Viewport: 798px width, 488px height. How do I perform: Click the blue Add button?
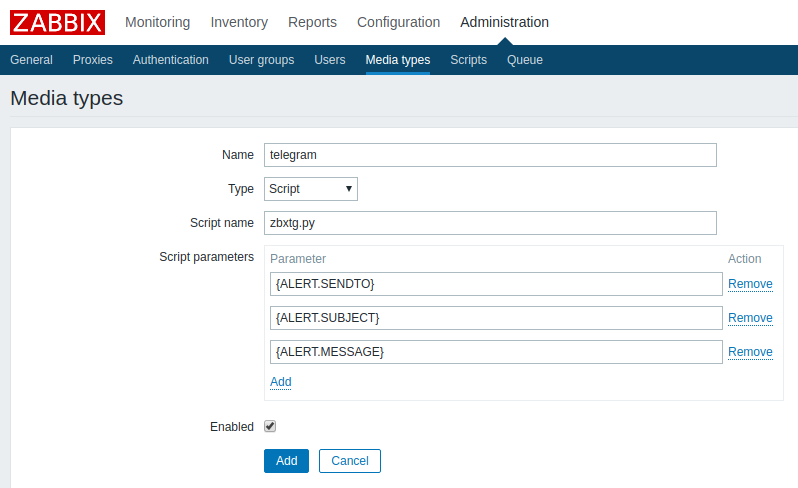287,461
